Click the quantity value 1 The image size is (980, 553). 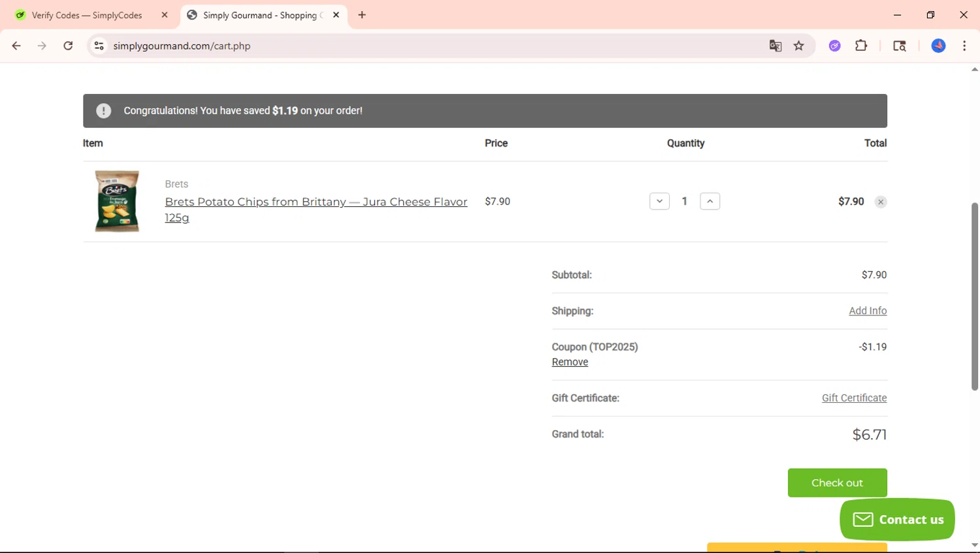tap(685, 201)
